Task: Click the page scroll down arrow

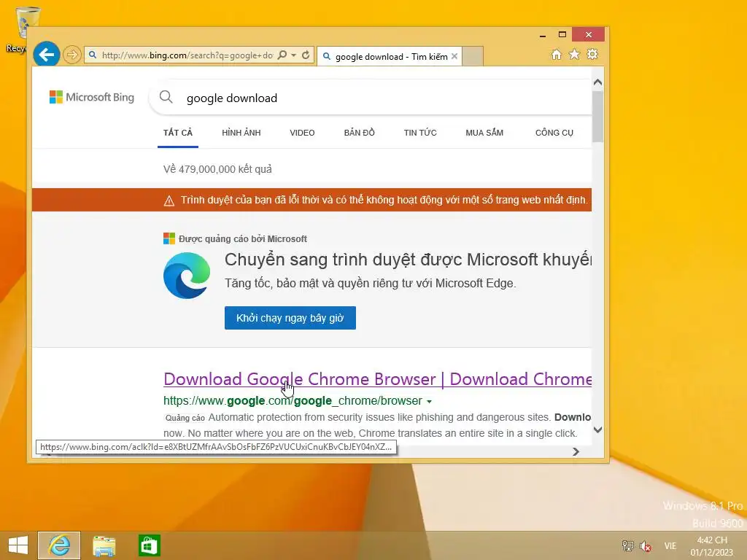Action: coord(598,429)
